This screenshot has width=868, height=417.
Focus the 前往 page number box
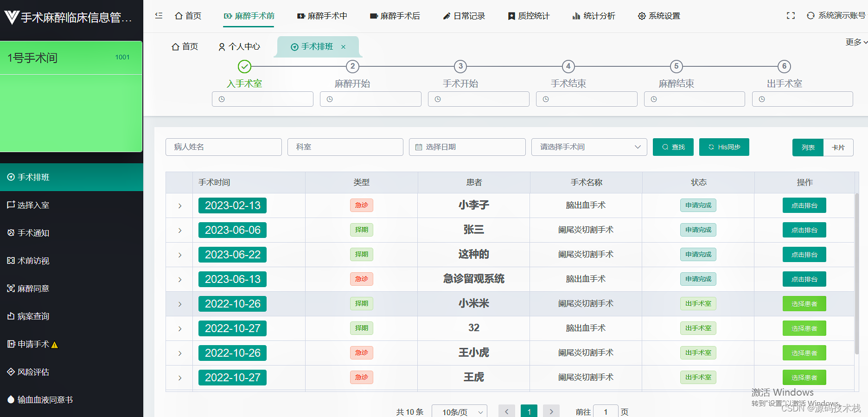[606, 411]
